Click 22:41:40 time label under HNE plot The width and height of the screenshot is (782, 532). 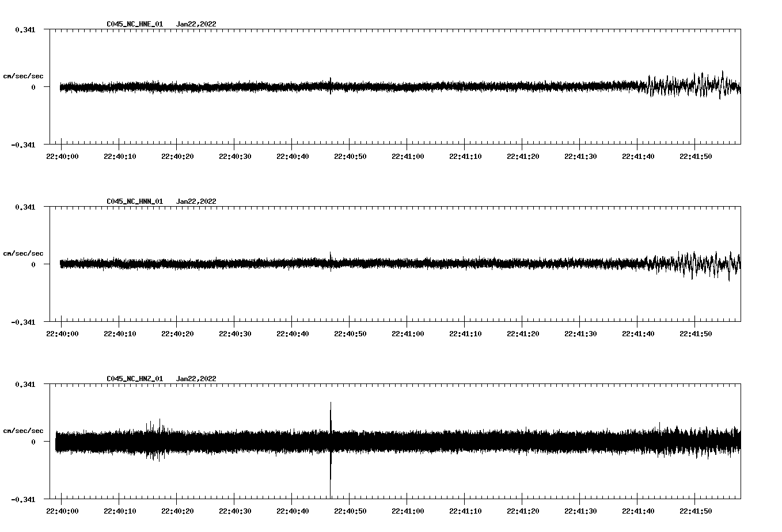click(x=638, y=157)
